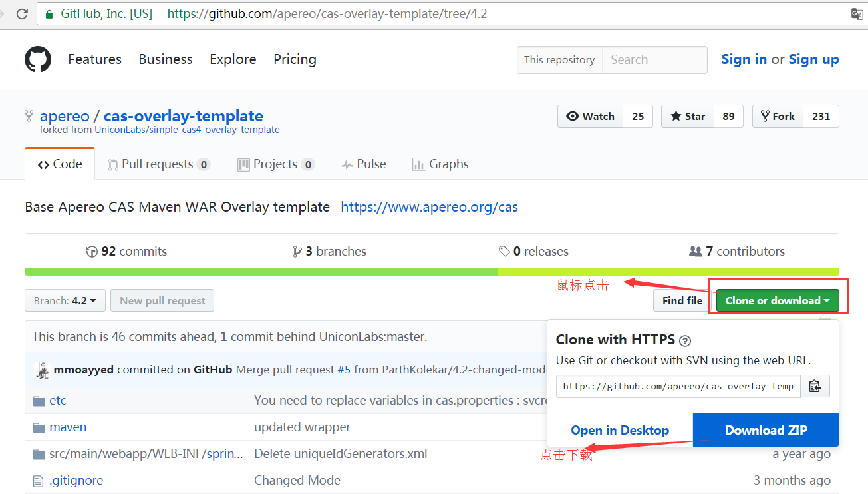Open the Pull requests tab
868x494 pixels.
tap(158, 164)
